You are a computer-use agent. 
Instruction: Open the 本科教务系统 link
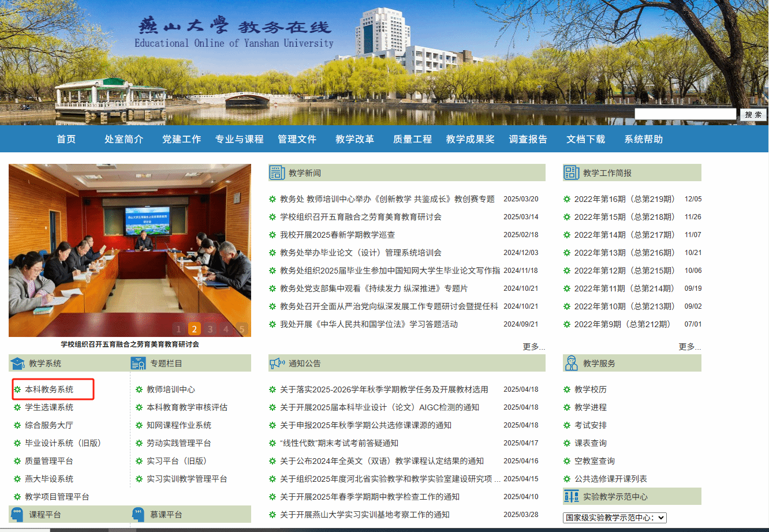(x=49, y=389)
